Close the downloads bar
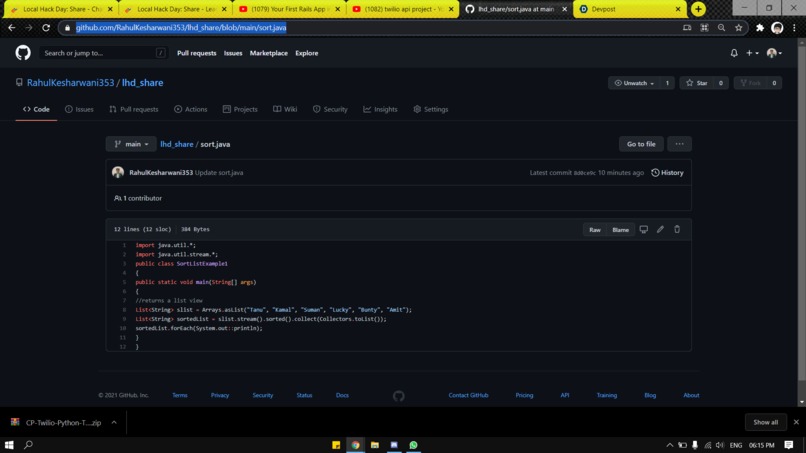The height and width of the screenshot is (453, 806). [796, 422]
